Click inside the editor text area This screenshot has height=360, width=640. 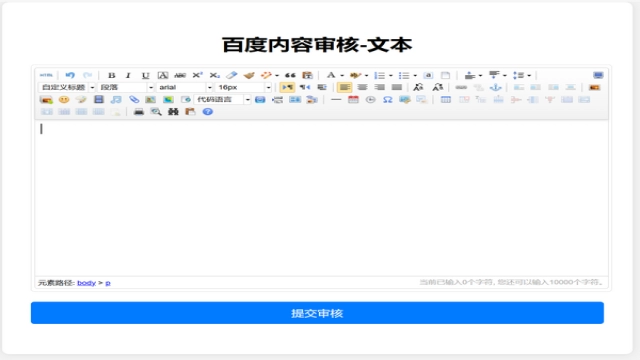click(321, 198)
